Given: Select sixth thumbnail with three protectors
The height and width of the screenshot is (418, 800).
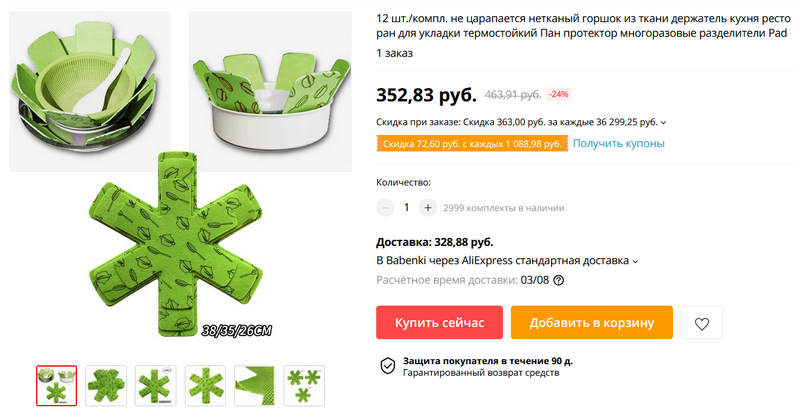Looking at the screenshot, I should pos(304,385).
